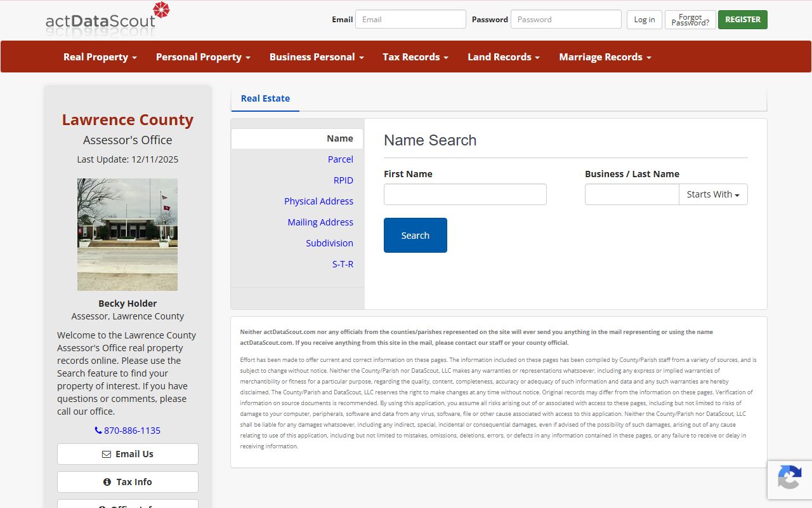Click the Name Search heading
The width and height of the screenshot is (812, 508).
[430, 140]
